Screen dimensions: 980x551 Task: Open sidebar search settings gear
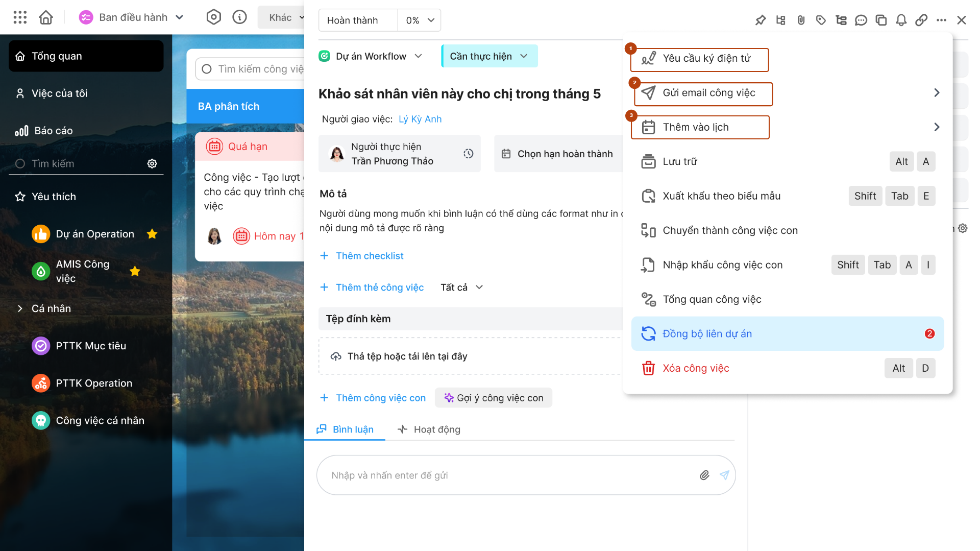click(x=152, y=163)
